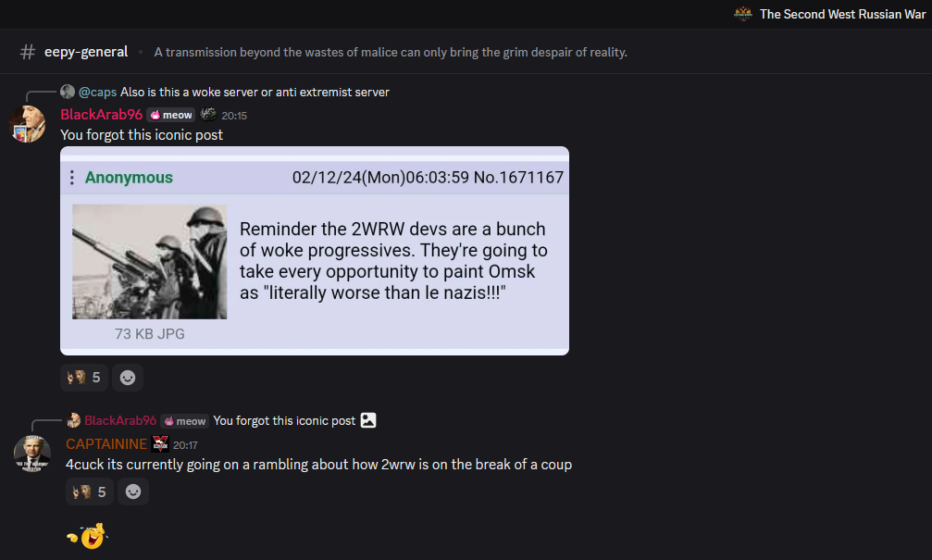Click BlackArab96's profile avatar
Image resolution: width=932 pixels, height=560 pixels.
coord(28,124)
